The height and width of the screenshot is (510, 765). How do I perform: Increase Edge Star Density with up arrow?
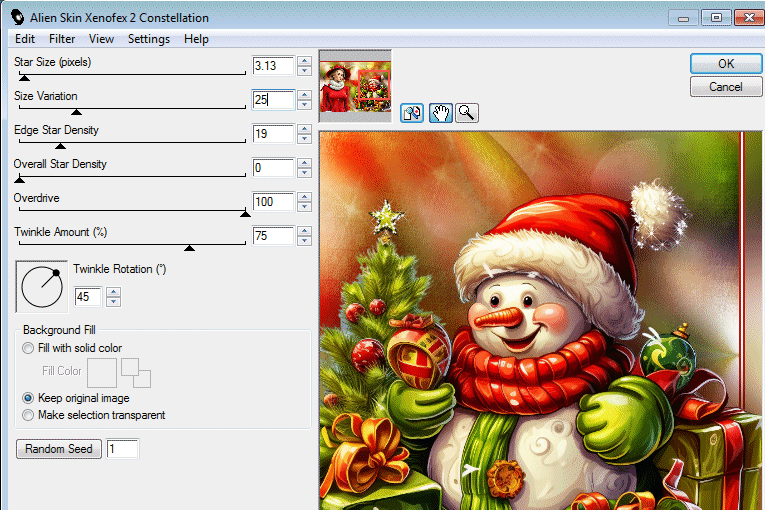click(x=304, y=129)
